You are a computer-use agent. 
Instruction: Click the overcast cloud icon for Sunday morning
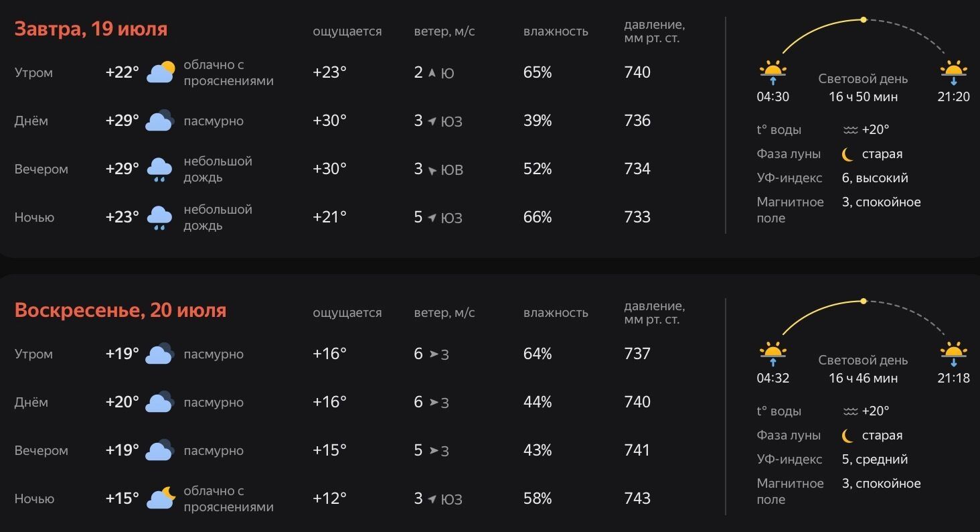pos(161,353)
